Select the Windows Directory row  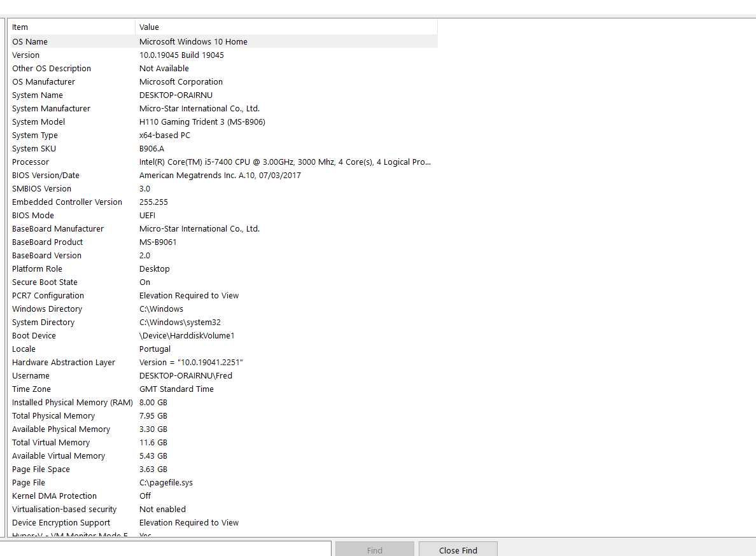(x=223, y=309)
